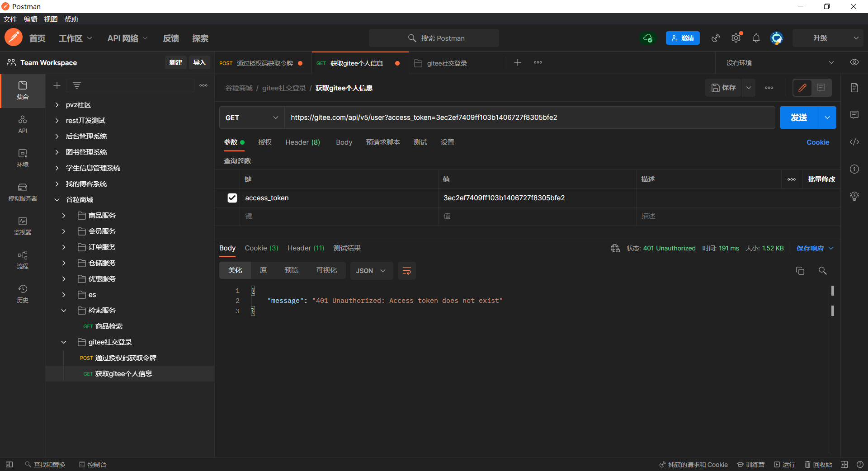Click the 导入 import button
The width and height of the screenshot is (868, 471).
click(x=199, y=62)
